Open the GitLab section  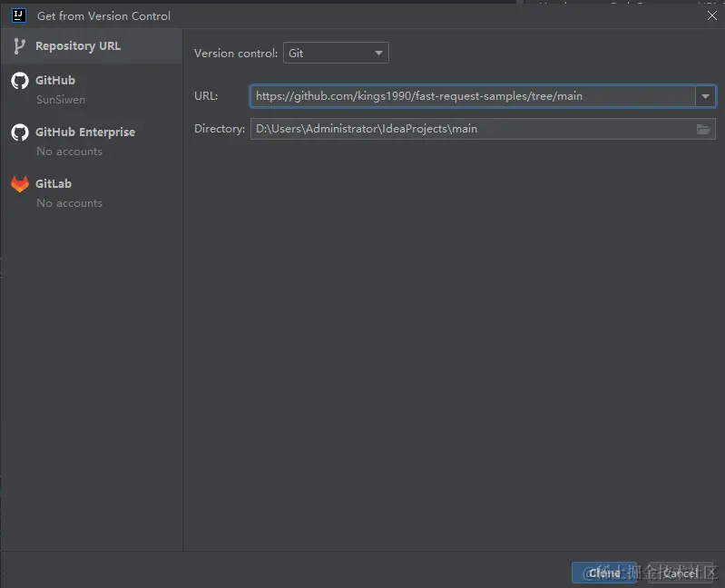(91, 192)
